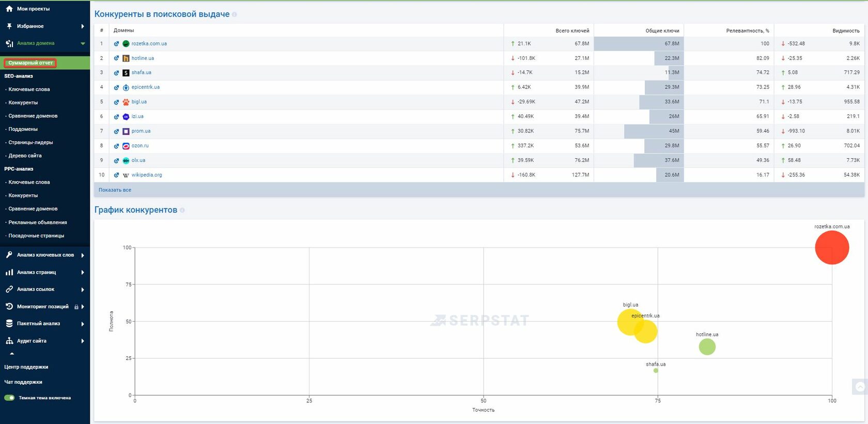Click info icon next to Конкуренты в поисковой выдаче

(235, 14)
